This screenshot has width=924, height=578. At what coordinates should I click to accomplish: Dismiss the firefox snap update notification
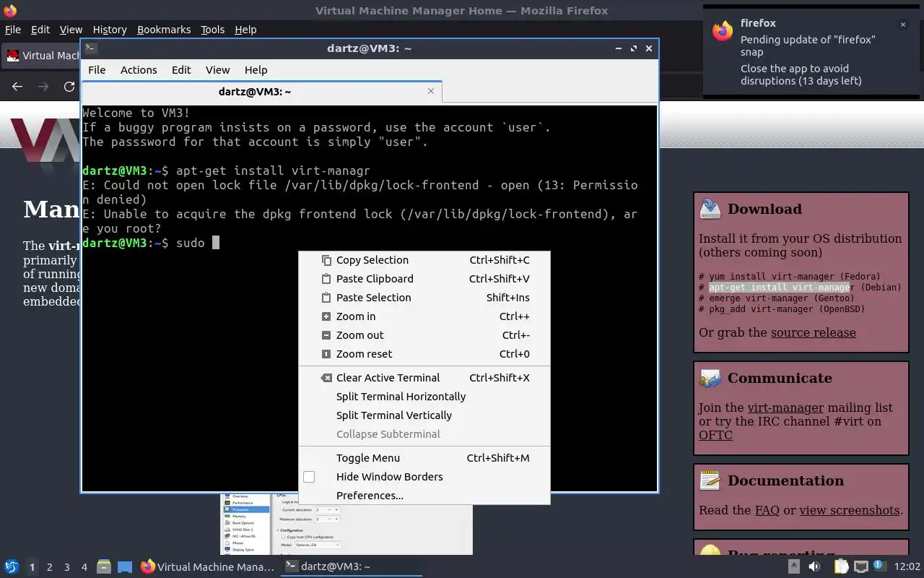click(902, 25)
